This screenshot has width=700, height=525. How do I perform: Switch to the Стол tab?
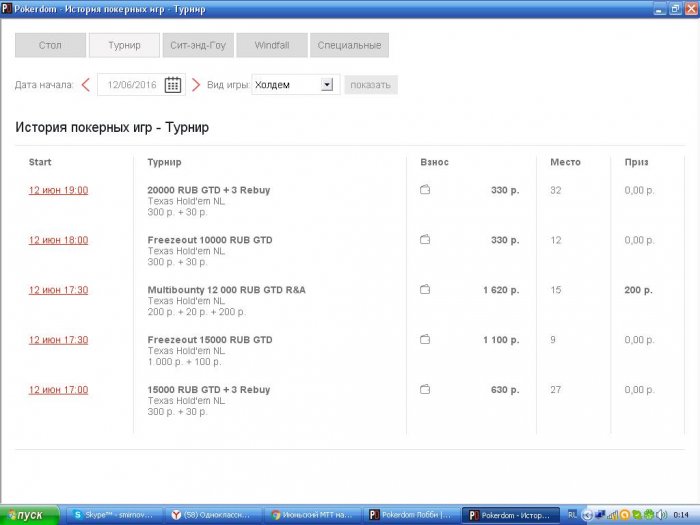tap(50, 45)
